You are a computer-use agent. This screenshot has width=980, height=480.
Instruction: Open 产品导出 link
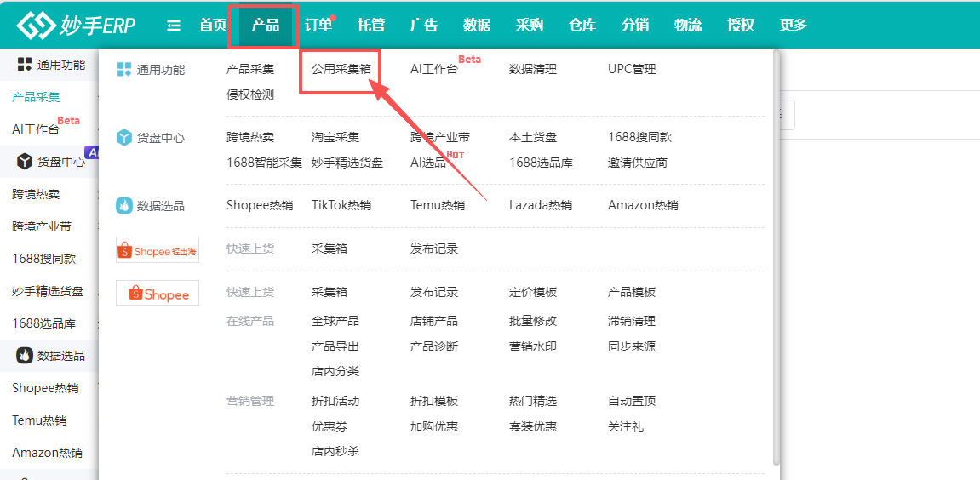tap(335, 346)
